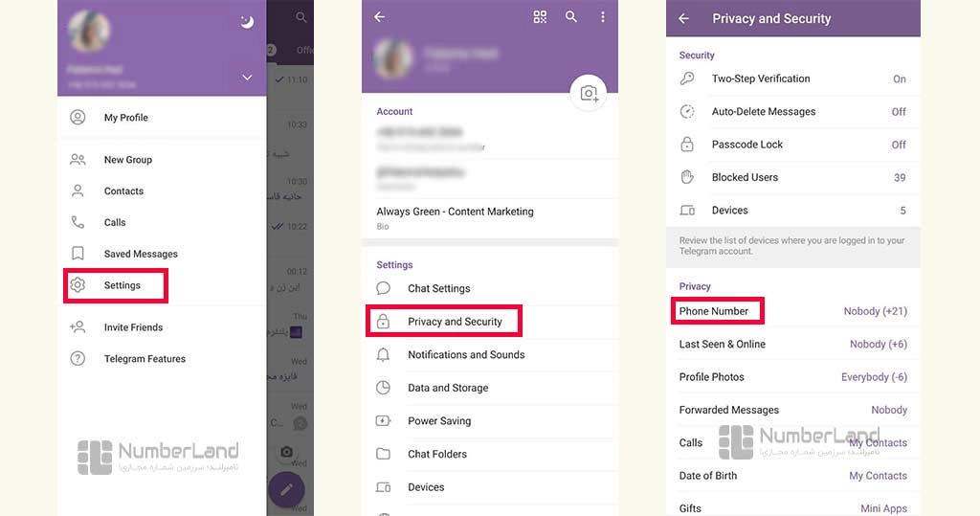Open QR code icon in Settings header
980x516 pixels.
(x=540, y=17)
